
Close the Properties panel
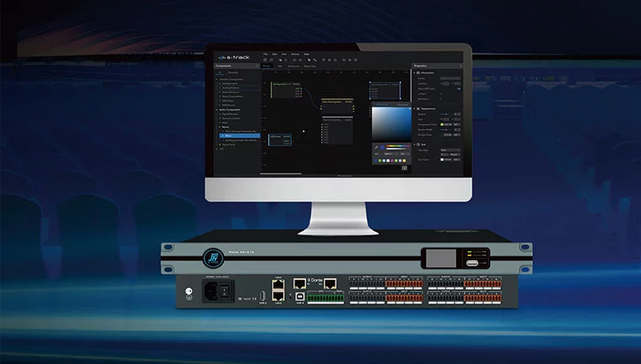[x=461, y=66]
